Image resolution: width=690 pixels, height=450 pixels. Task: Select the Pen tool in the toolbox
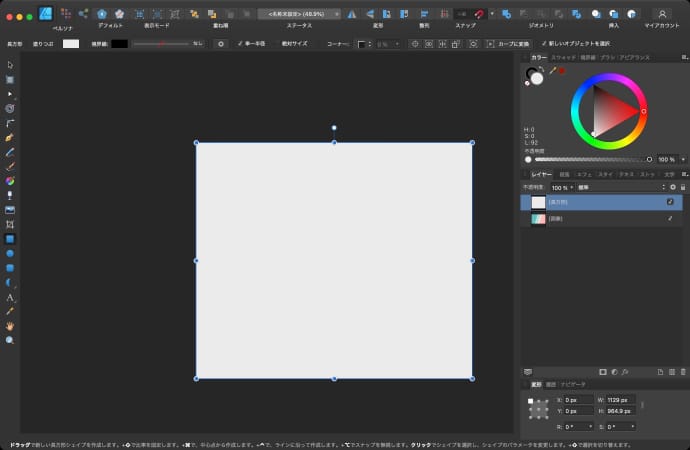10,136
